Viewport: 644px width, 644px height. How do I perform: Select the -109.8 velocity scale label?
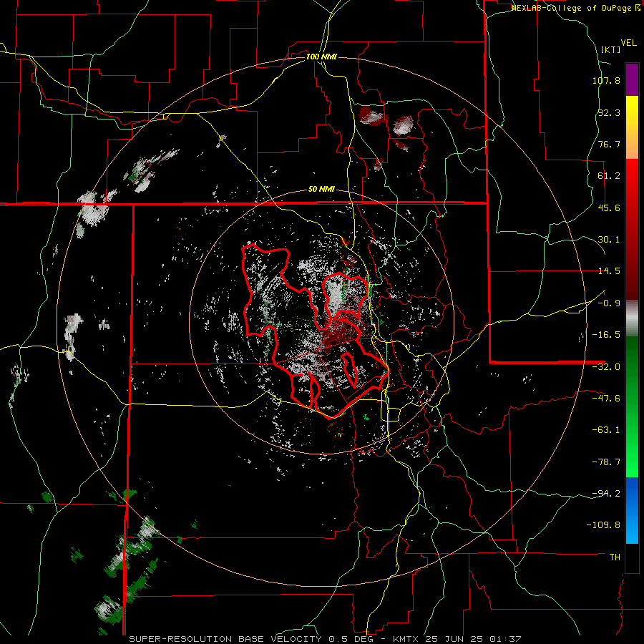tap(604, 525)
